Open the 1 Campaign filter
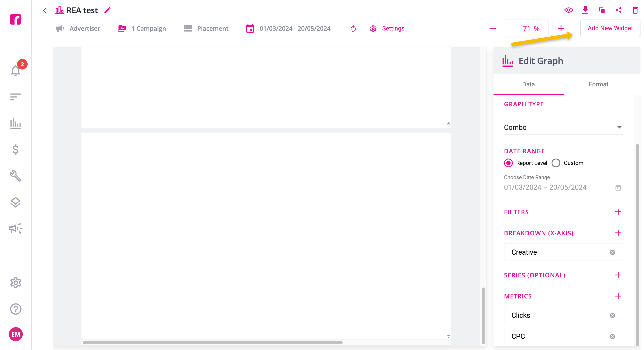This screenshot has width=644, height=350. pos(142,29)
